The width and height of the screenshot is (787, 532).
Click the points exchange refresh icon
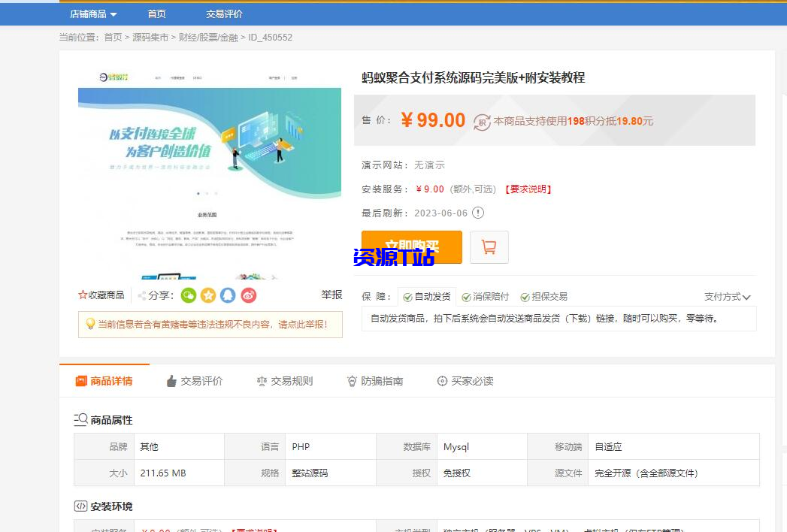(481, 121)
